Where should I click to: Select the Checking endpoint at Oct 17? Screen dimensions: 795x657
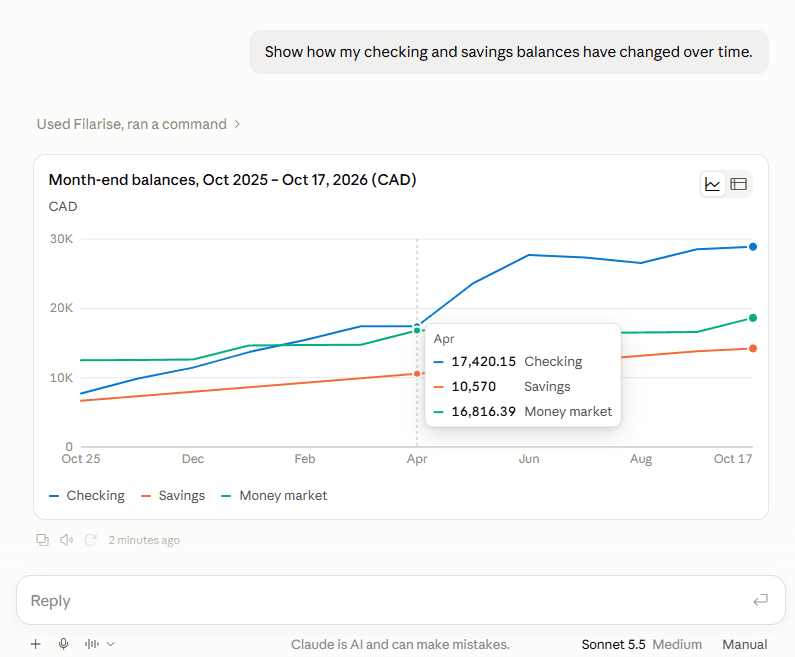click(753, 246)
